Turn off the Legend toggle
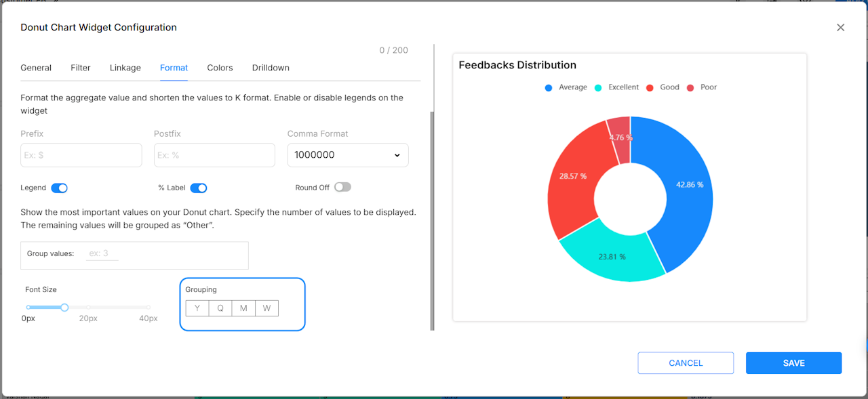Viewport: 868px width, 399px height. (59, 188)
